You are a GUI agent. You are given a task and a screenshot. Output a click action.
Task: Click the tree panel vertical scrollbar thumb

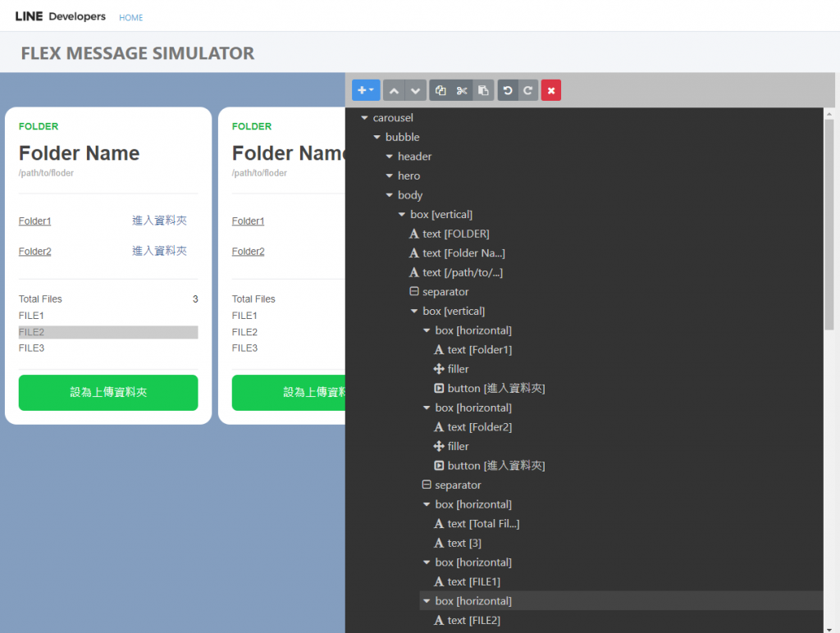point(829,225)
